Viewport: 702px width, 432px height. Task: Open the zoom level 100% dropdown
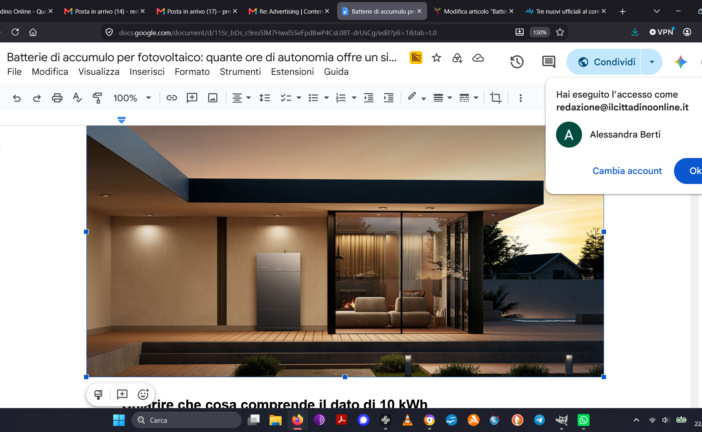point(132,98)
